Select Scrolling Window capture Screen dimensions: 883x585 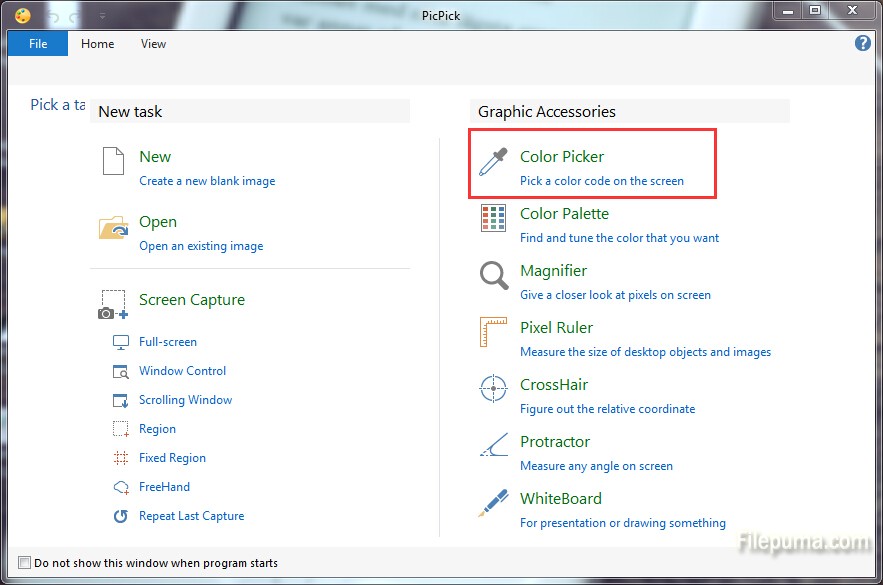tap(185, 400)
